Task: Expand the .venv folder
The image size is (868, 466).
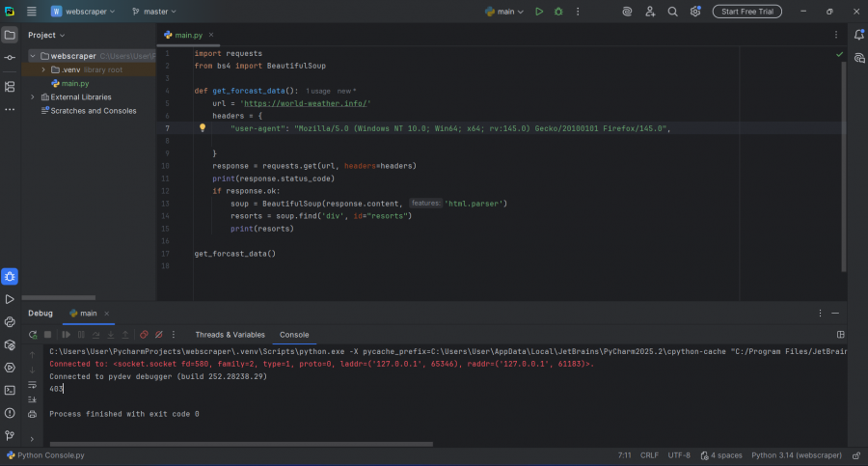Action: click(x=42, y=70)
